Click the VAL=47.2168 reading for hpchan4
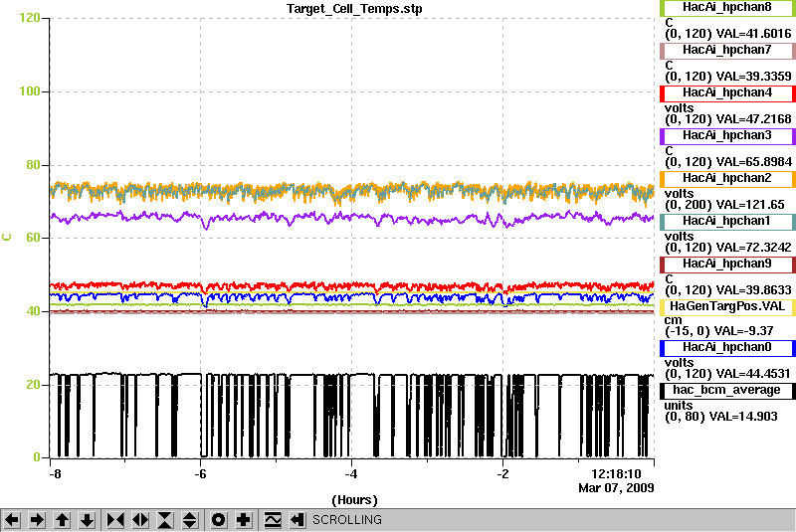Image resolution: width=796 pixels, height=532 pixels. coord(753,118)
